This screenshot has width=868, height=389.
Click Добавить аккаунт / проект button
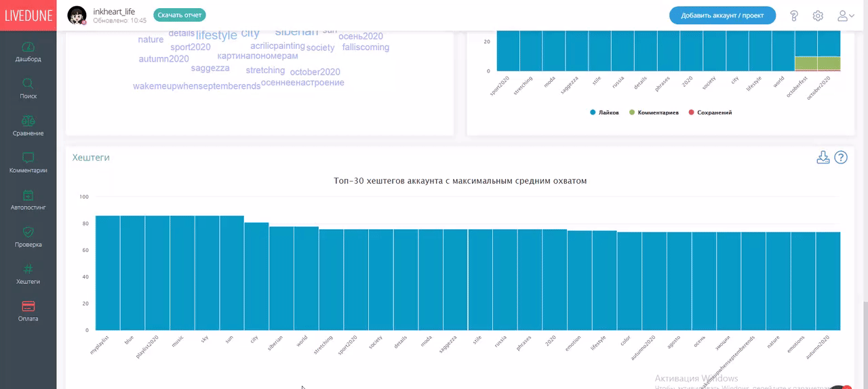[722, 16]
